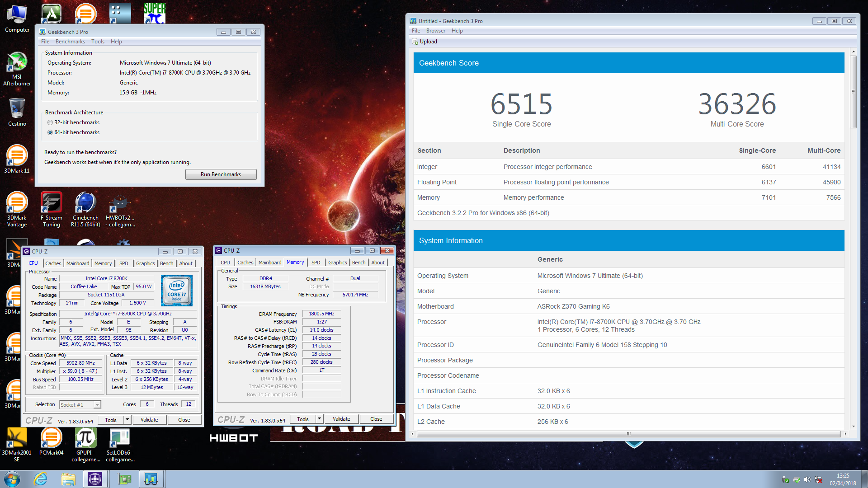
Task: Open the Cestino recycle bin icon
Action: [17, 112]
